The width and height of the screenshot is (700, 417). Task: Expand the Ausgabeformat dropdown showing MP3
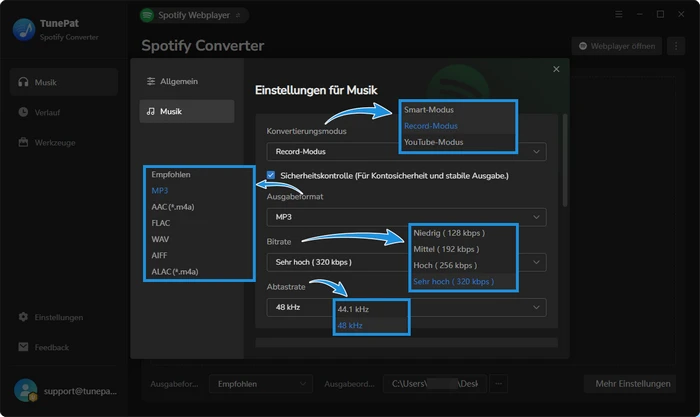[x=406, y=217]
